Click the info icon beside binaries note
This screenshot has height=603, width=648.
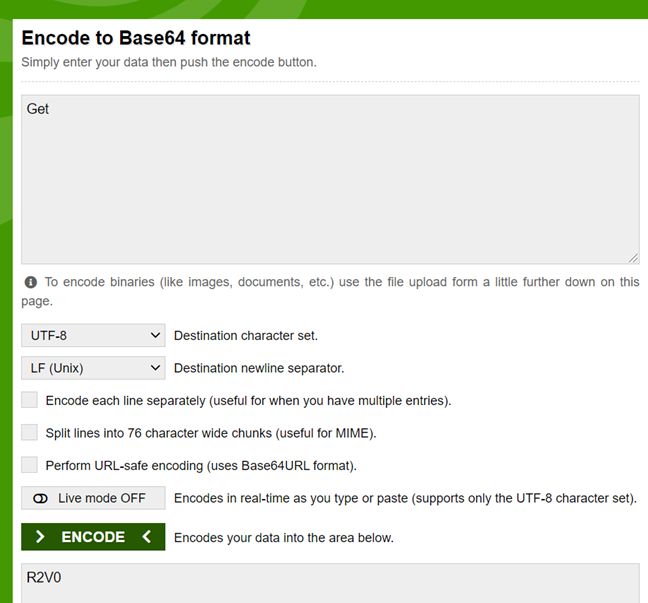coord(31,282)
